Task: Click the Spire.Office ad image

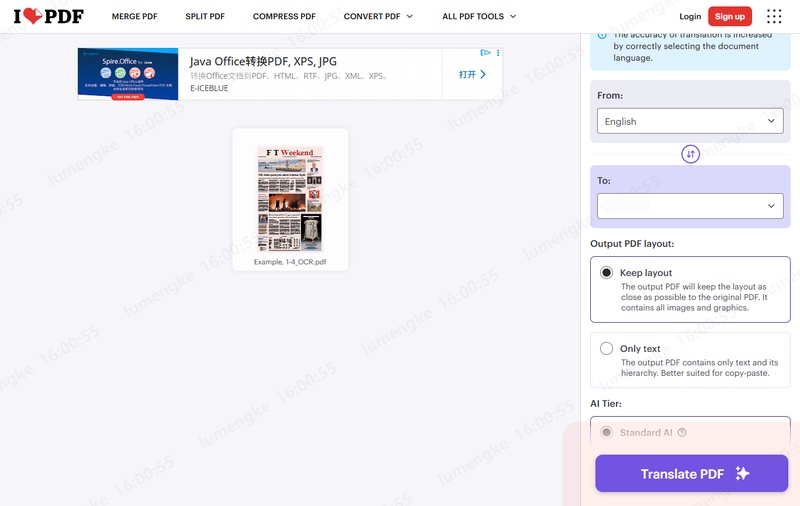Action: (128, 74)
